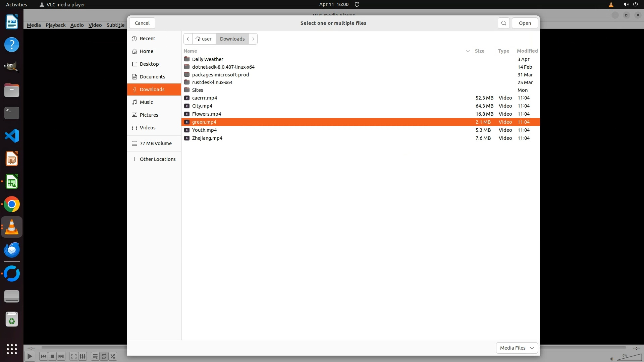The width and height of the screenshot is (644, 362).
Task: Open Google Chrome from the dock
Action: coord(12,204)
